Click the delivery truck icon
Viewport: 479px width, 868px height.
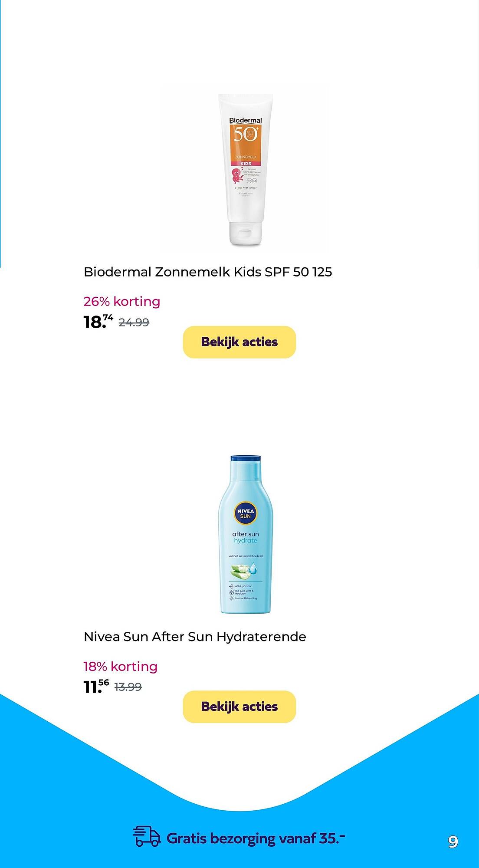pos(147,836)
